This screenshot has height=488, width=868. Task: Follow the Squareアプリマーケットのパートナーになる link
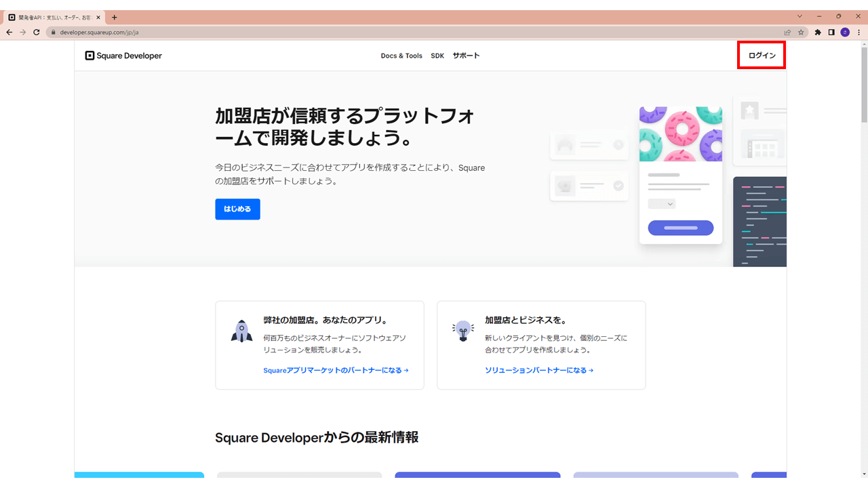tap(336, 370)
